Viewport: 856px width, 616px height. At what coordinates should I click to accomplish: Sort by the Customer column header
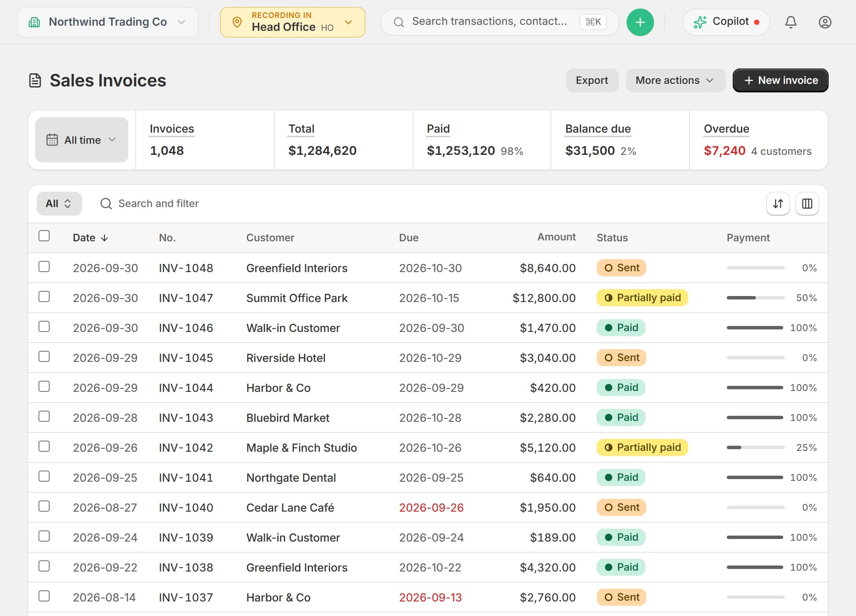pos(270,238)
